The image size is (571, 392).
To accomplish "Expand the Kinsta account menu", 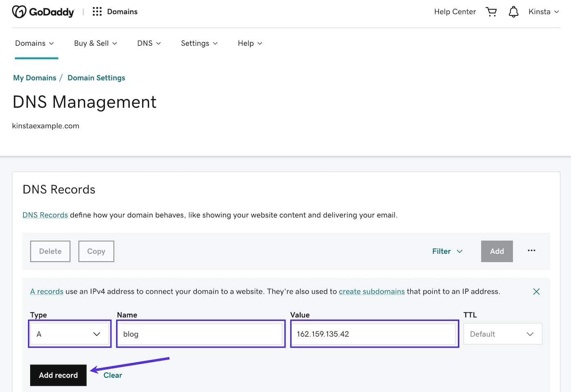I will [x=543, y=12].
